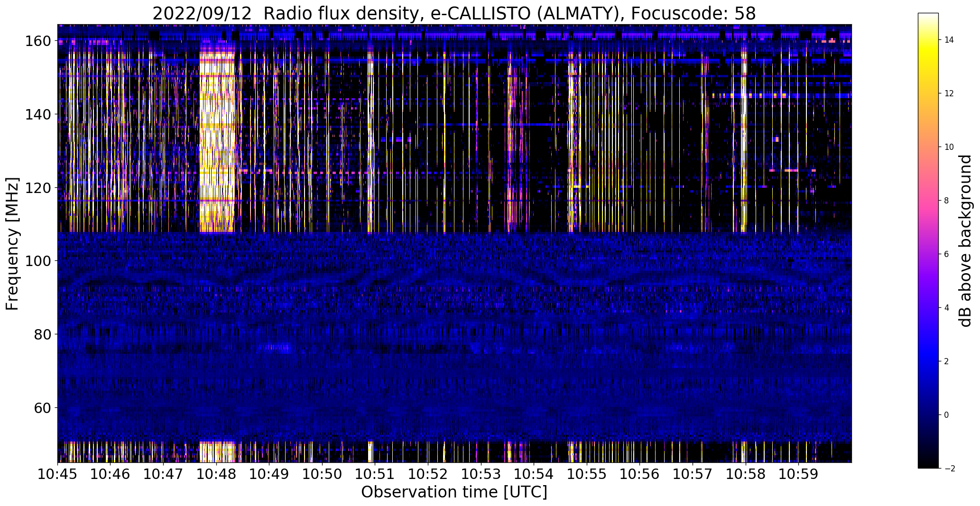
Task: Click the colorbar tick value 0
Action: (x=946, y=415)
